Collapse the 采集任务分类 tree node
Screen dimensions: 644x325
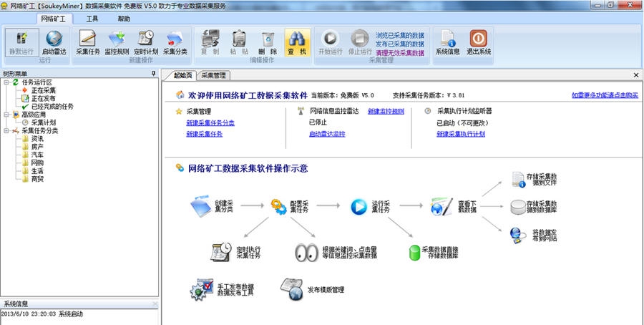pyautogui.click(x=6, y=131)
